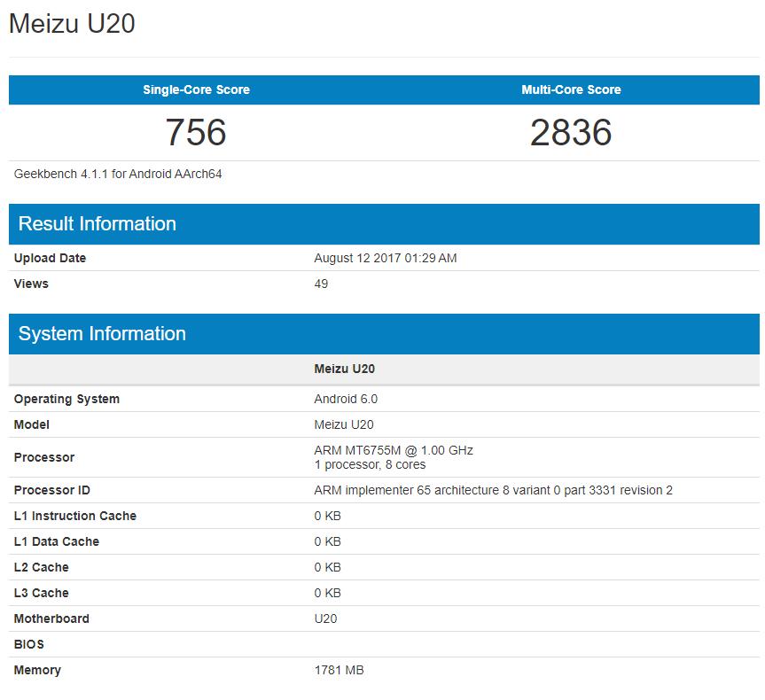The width and height of the screenshot is (765, 700).
Task: Click the BIOS row label
Action: [29, 644]
